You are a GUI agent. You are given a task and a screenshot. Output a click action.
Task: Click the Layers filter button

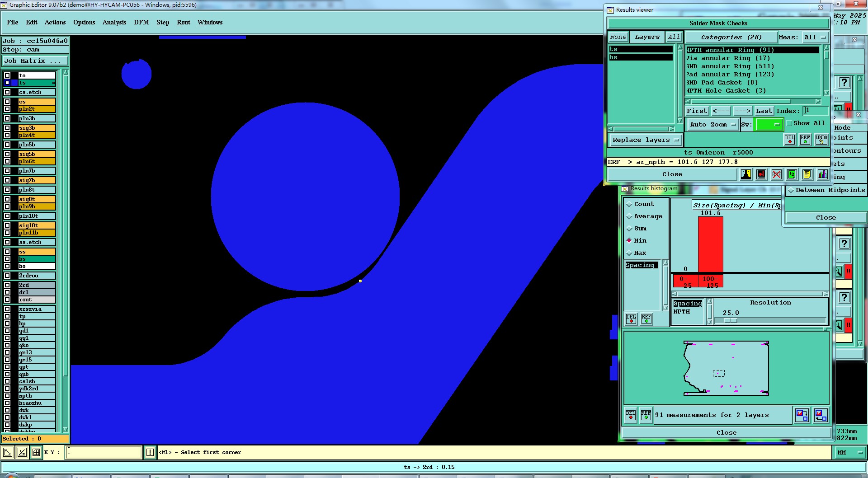click(647, 37)
